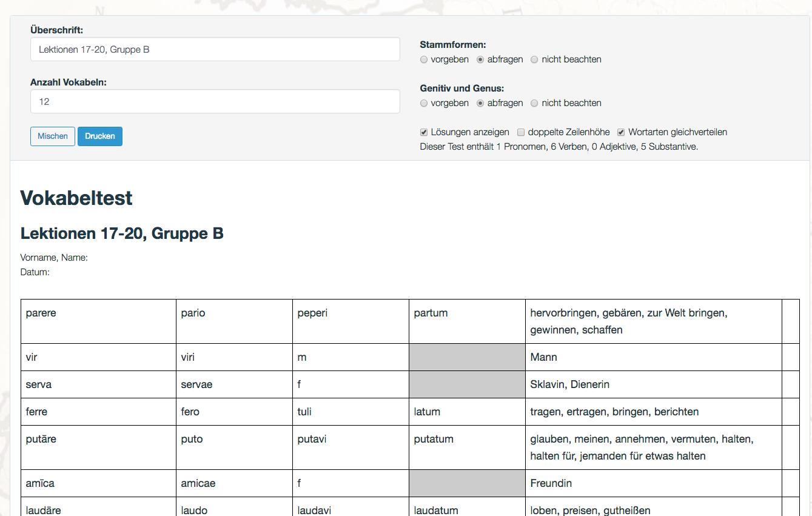The height and width of the screenshot is (516, 812).
Task: Select 'abfragen' under Genitiv und Genus
Action: pyautogui.click(x=480, y=103)
